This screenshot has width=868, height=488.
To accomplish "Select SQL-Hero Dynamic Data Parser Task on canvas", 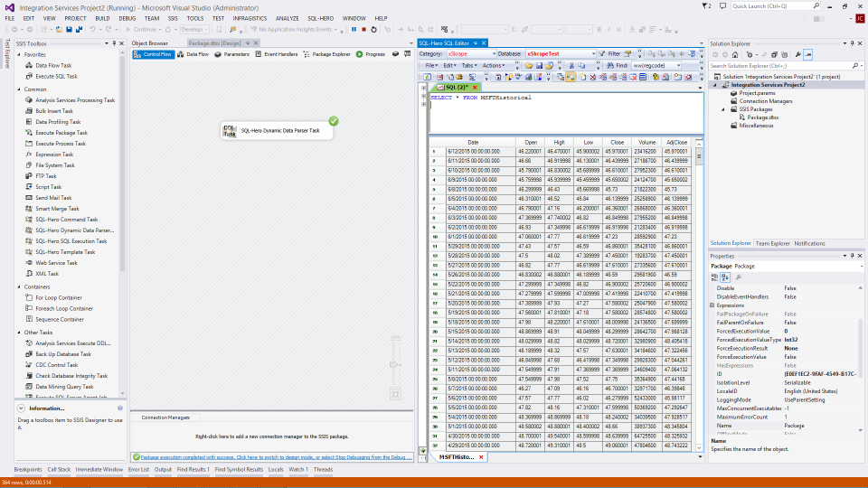I will pyautogui.click(x=277, y=130).
